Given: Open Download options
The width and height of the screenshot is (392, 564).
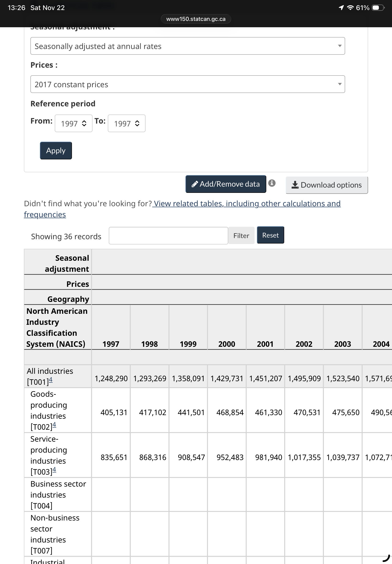Looking at the screenshot, I should (327, 185).
